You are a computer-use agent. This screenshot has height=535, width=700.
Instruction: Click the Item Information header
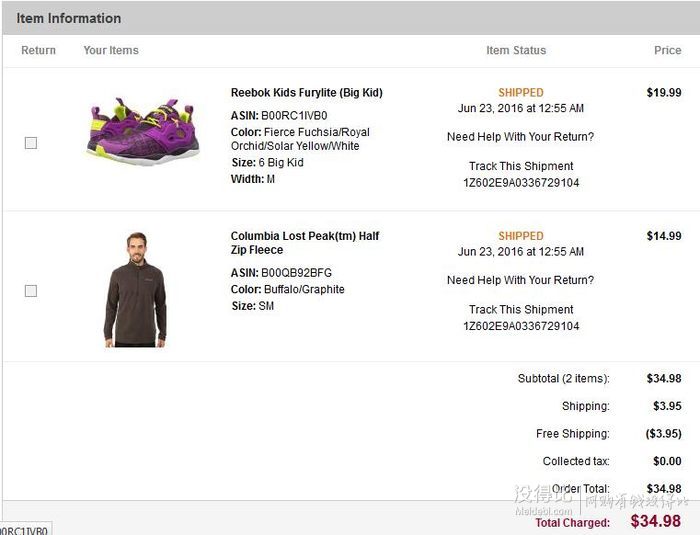tap(69, 18)
